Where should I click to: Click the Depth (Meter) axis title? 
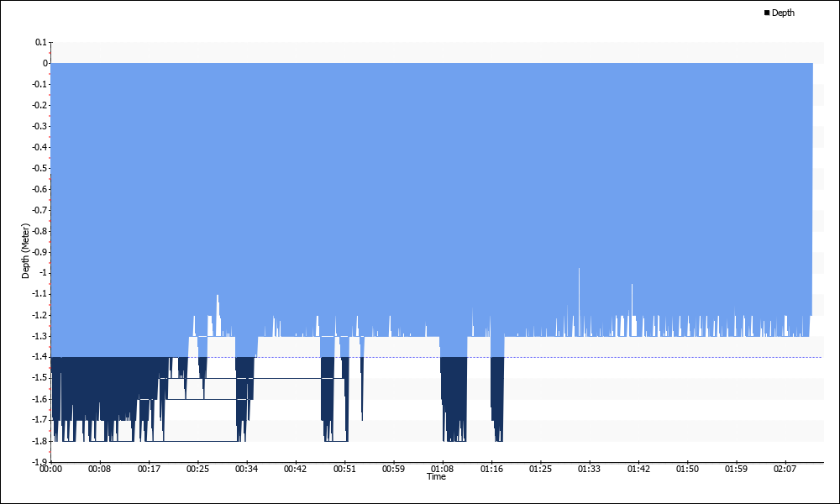pos(25,251)
